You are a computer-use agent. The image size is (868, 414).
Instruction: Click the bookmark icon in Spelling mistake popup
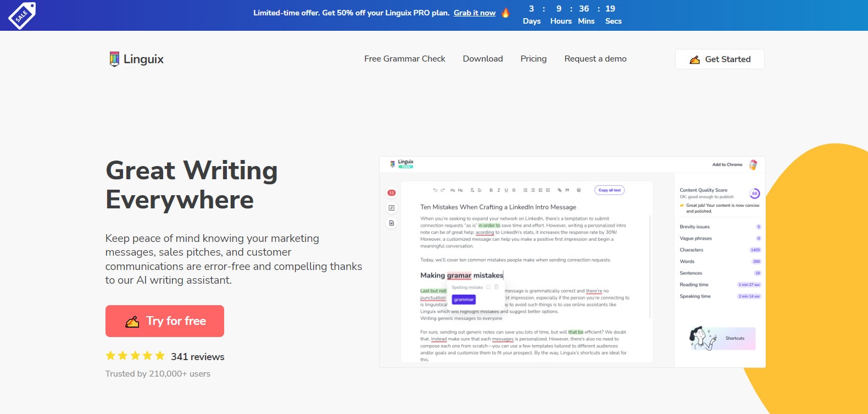[x=488, y=287]
